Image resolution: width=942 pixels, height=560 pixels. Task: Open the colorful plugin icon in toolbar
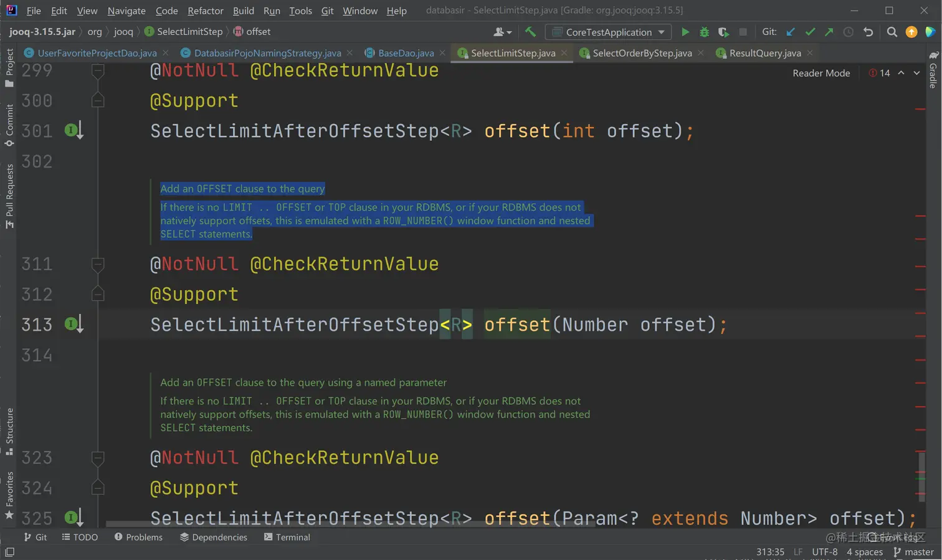[930, 32]
